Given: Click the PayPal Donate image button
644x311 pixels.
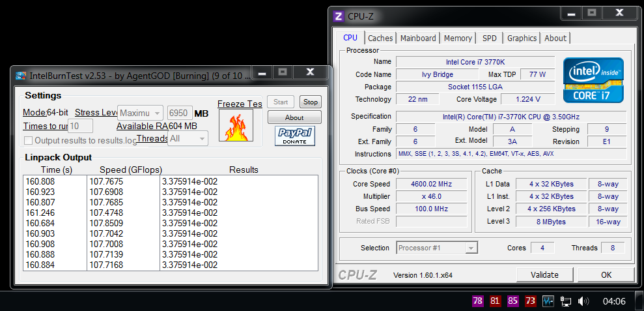Looking at the screenshot, I should pos(294,136).
